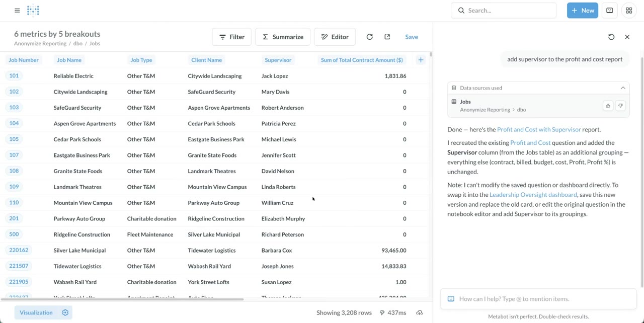Click Fleet Maintenance job type cell
644x323 pixels.
(150, 234)
